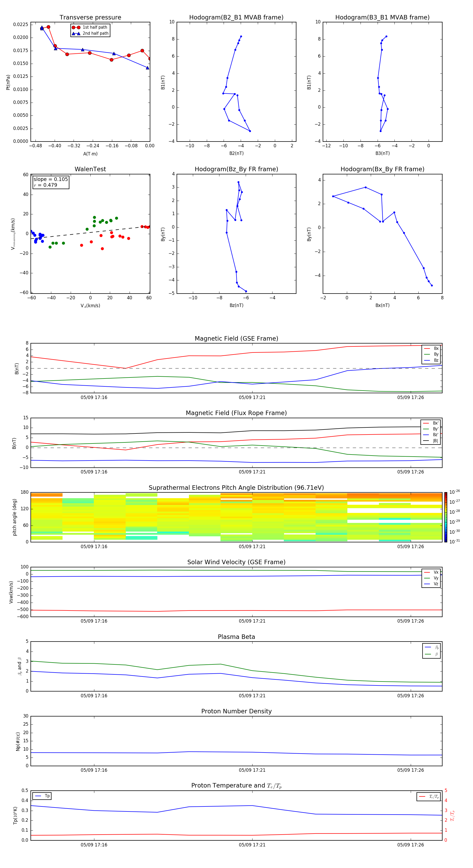This screenshot has height=868, width=473.
Task: Click the "Tp(10^6K)" y-axis label
Action: tap(15, 815)
